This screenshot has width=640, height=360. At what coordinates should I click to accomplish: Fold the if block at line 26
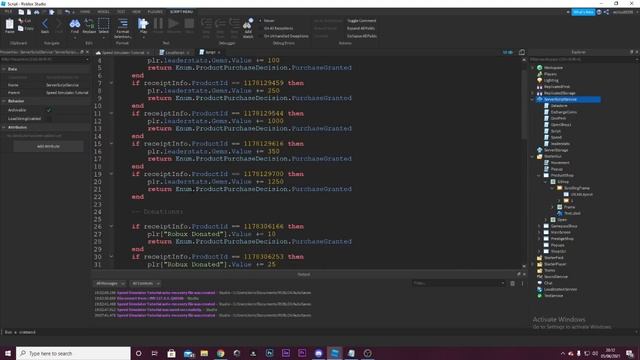(111, 227)
